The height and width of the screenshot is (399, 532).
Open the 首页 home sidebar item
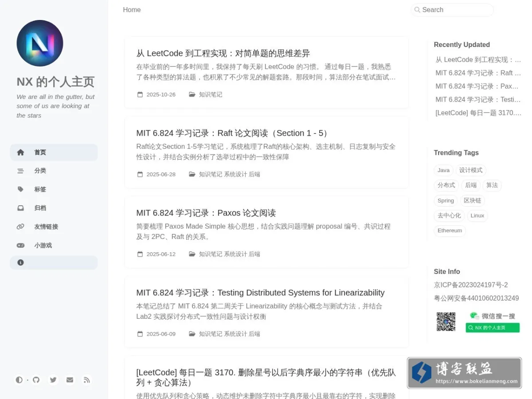click(x=54, y=153)
